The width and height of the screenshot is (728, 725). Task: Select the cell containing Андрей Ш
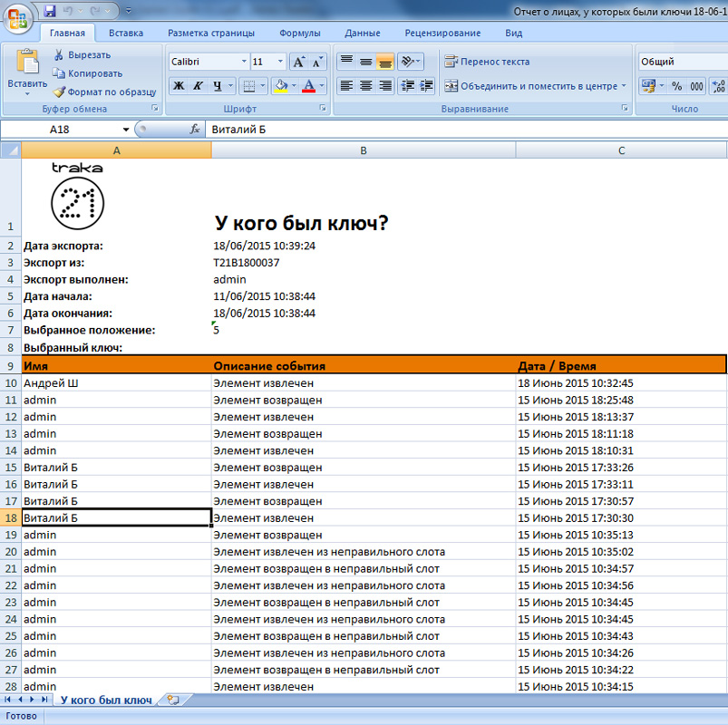pyautogui.click(x=116, y=383)
